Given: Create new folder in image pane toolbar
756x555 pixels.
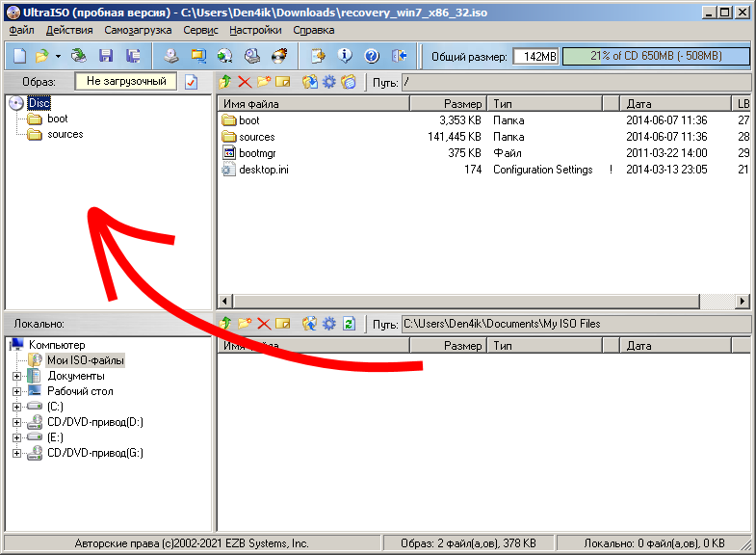Looking at the screenshot, I should coord(264,82).
